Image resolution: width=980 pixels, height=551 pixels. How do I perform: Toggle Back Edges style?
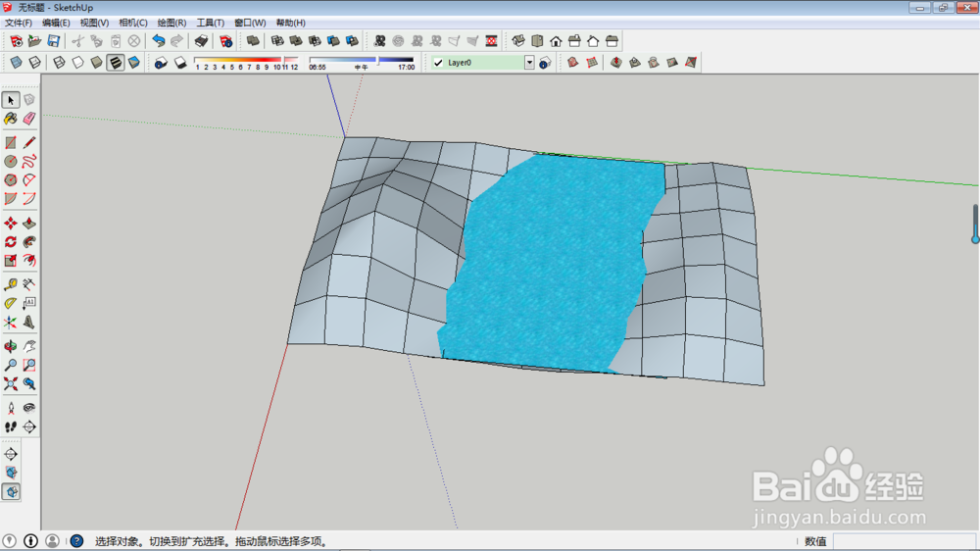tap(35, 63)
